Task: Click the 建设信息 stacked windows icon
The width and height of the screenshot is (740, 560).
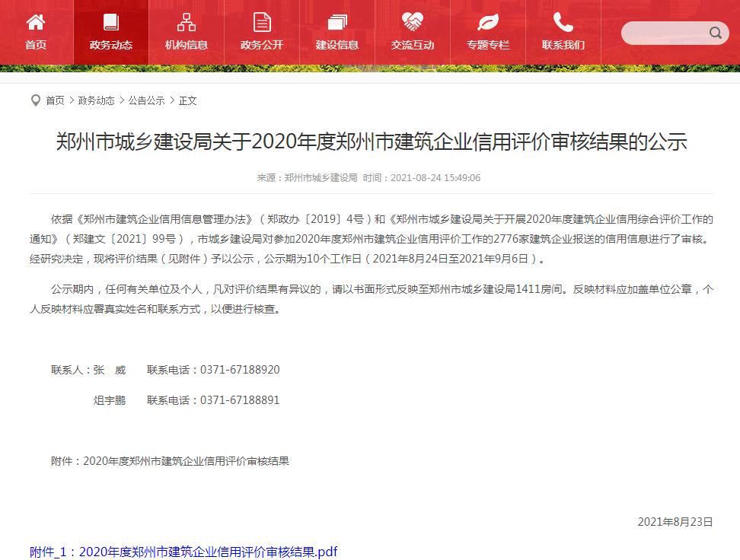Action: [x=337, y=21]
